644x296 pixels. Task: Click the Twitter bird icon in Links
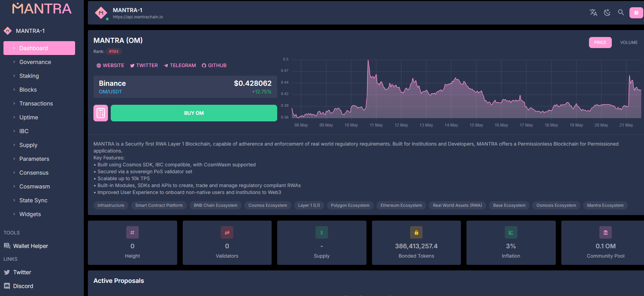(7, 272)
